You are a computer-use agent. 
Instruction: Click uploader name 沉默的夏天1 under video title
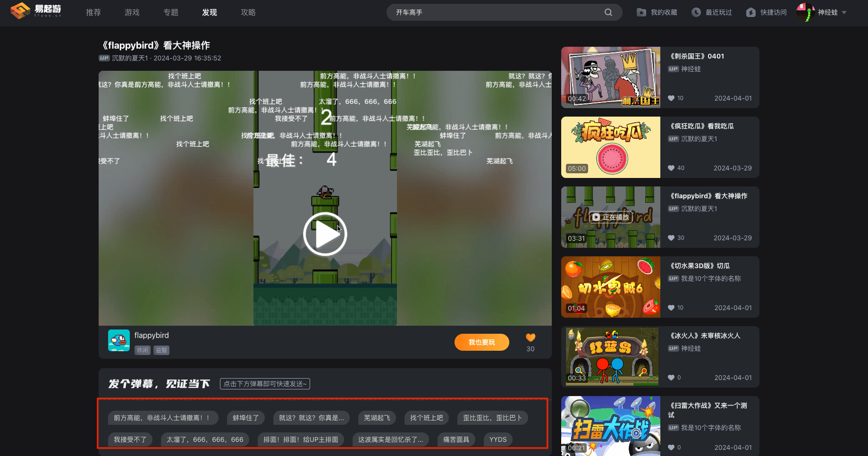click(x=130, y=58)
